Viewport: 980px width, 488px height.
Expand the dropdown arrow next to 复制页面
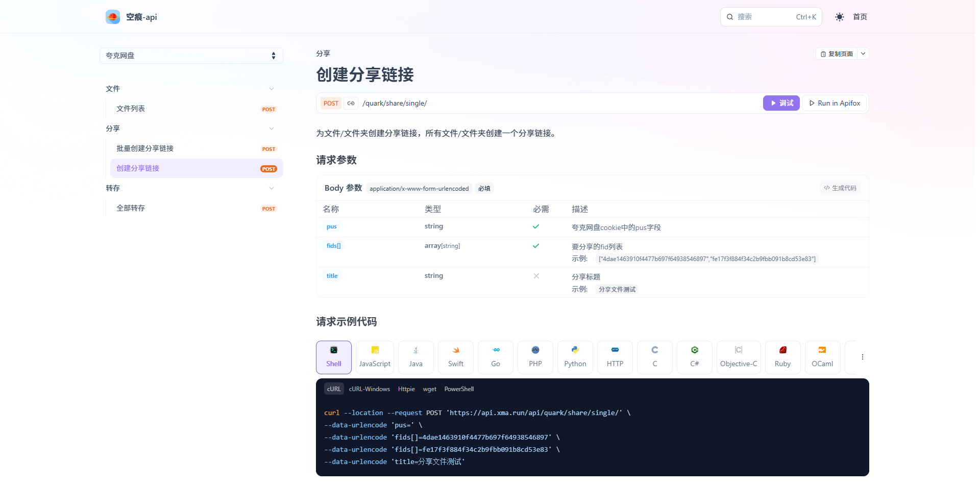click(863, 54)
